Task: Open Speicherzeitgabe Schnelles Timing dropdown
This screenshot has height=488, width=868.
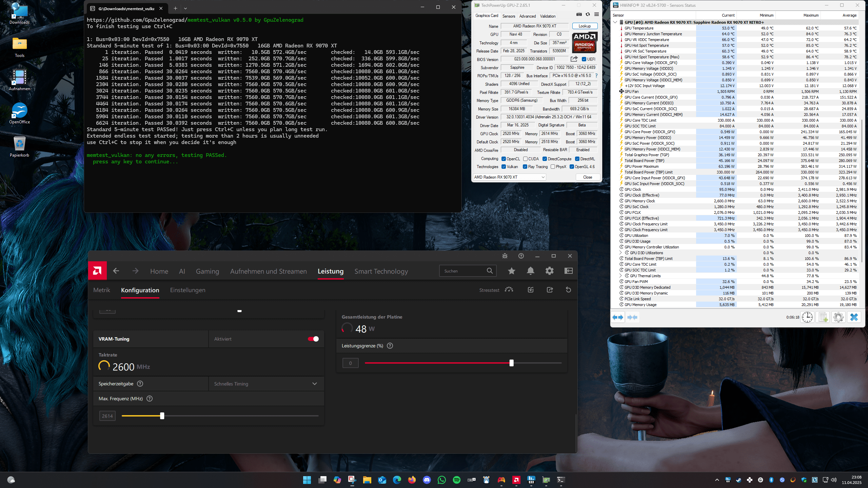Action: point(266,384)
